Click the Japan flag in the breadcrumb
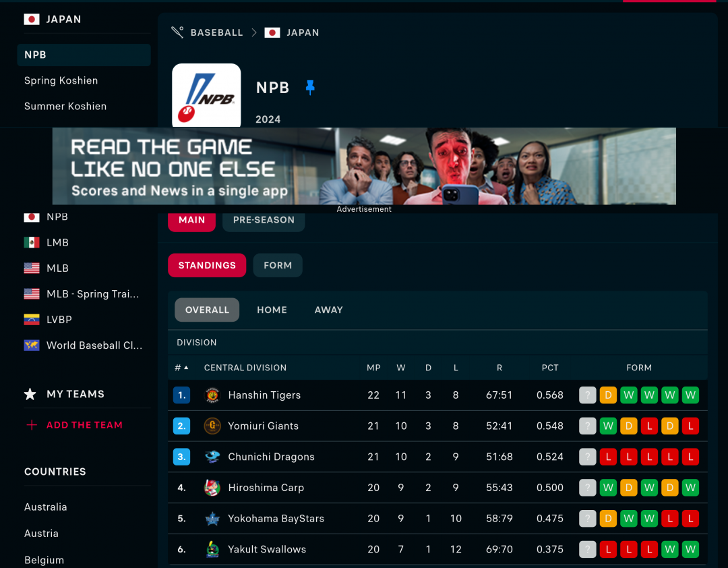Viewport: 728px width, 568px height. tap(272, 32)
